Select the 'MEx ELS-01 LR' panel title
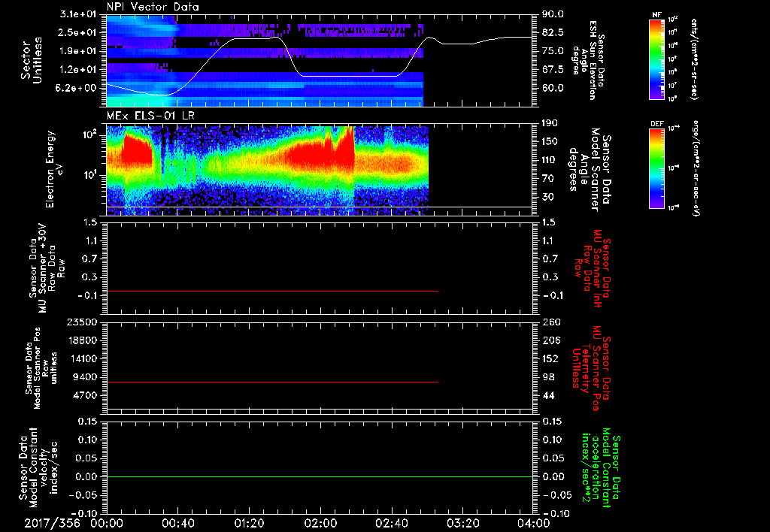 point(150,116)
